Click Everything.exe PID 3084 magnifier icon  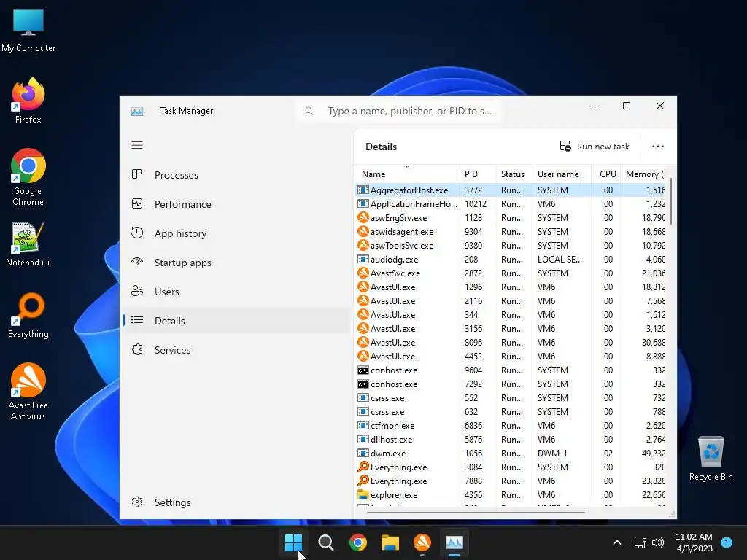click(x=363, y=467)
